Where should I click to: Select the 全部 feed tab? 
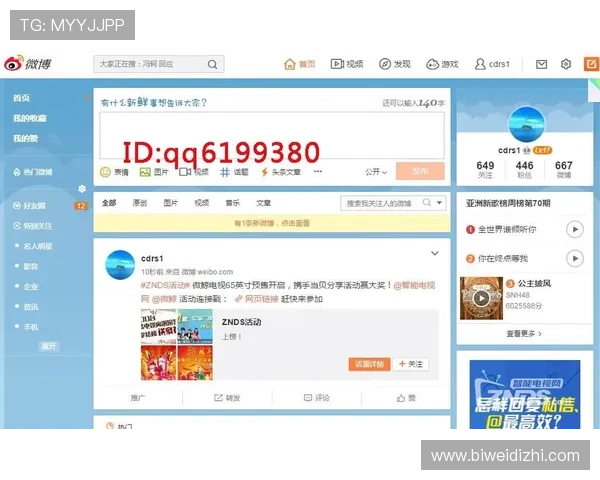(x=109, y=203)
